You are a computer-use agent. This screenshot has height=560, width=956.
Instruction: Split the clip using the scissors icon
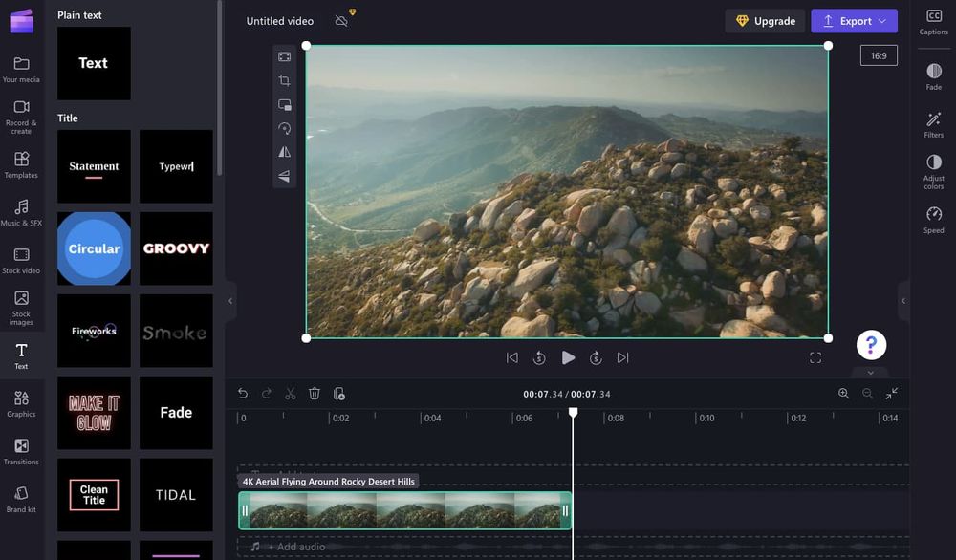coord(291,393)
